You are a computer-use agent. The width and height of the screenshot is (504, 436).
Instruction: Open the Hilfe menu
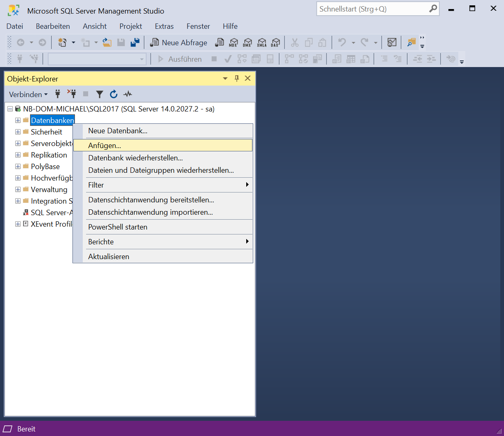(230, 26)
